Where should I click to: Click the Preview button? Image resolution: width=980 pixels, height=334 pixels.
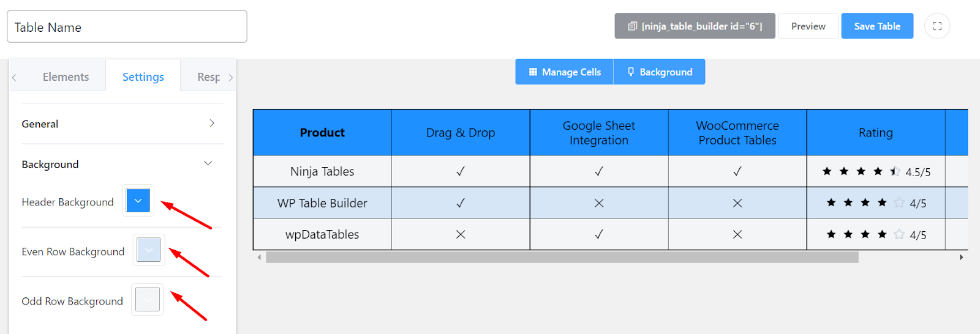[808, 26]
